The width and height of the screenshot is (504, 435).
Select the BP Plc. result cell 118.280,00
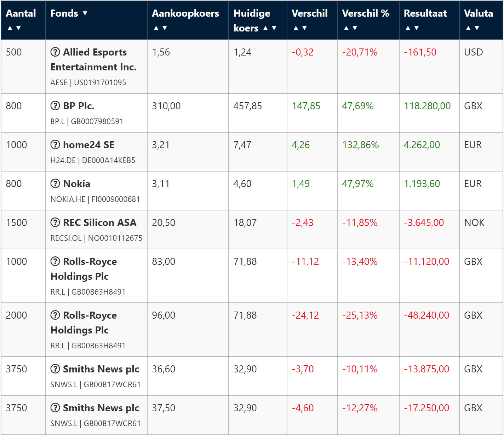coord(427,106)
